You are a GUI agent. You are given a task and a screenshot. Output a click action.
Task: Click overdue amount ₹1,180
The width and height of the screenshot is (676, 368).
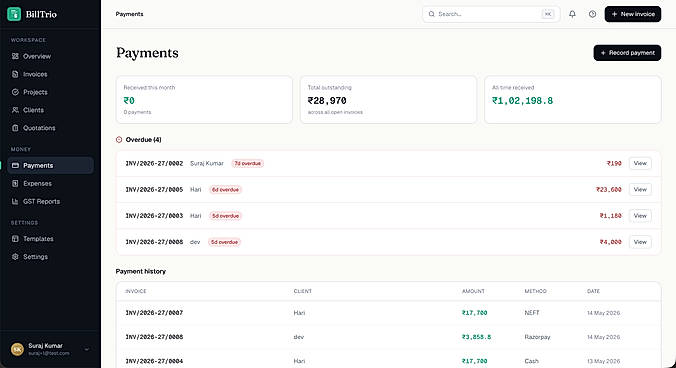[x=610, y=216]
